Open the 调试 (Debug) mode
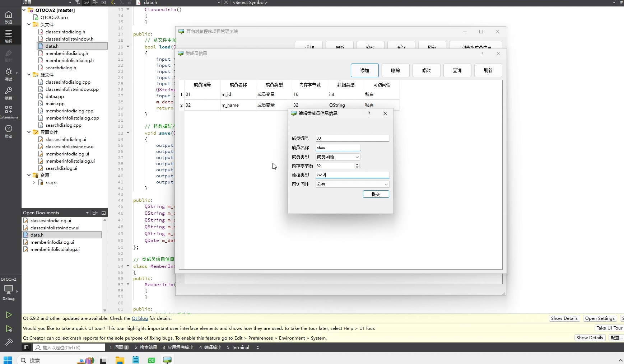 click(9, 74)
